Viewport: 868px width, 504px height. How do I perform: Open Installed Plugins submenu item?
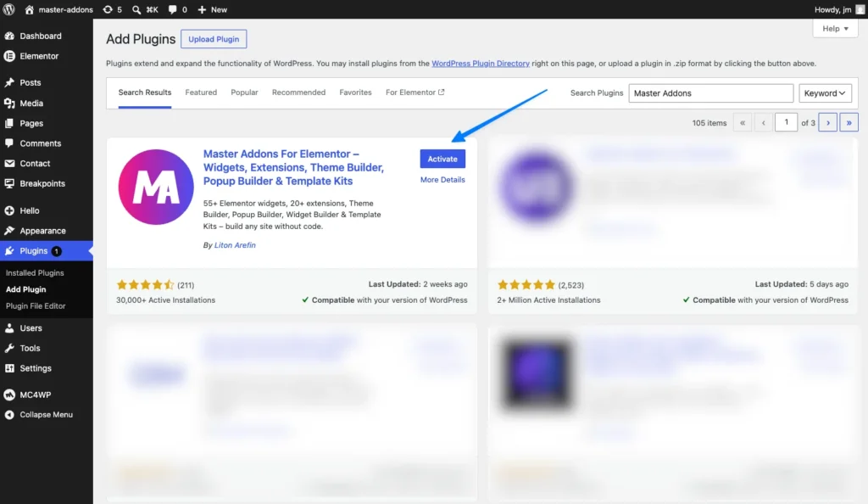click(35, 273)
